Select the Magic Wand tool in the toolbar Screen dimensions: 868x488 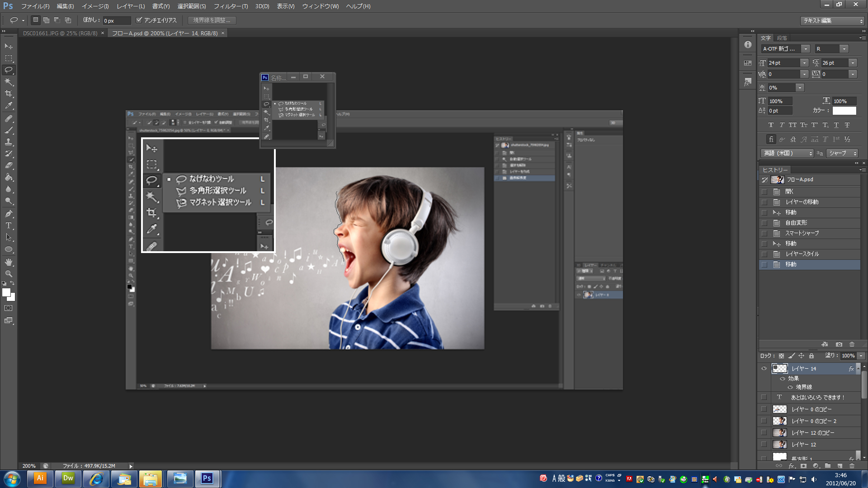(9, 82)
